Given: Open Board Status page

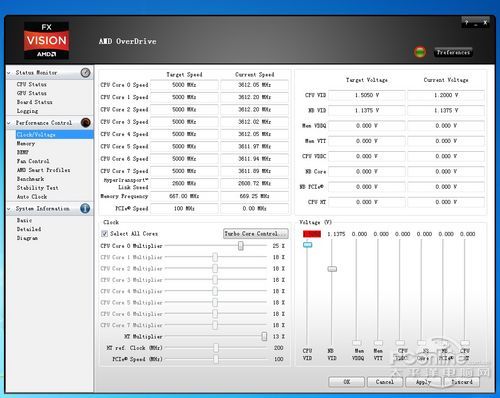Looking at the screenshot, I should coord(35,102).
